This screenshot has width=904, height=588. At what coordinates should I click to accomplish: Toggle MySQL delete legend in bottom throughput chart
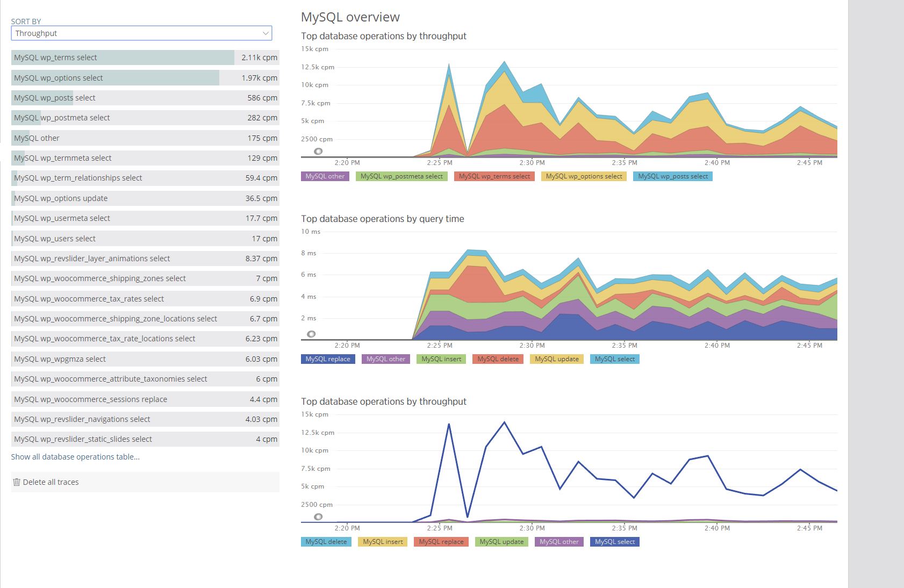click(x=326, y=542)
